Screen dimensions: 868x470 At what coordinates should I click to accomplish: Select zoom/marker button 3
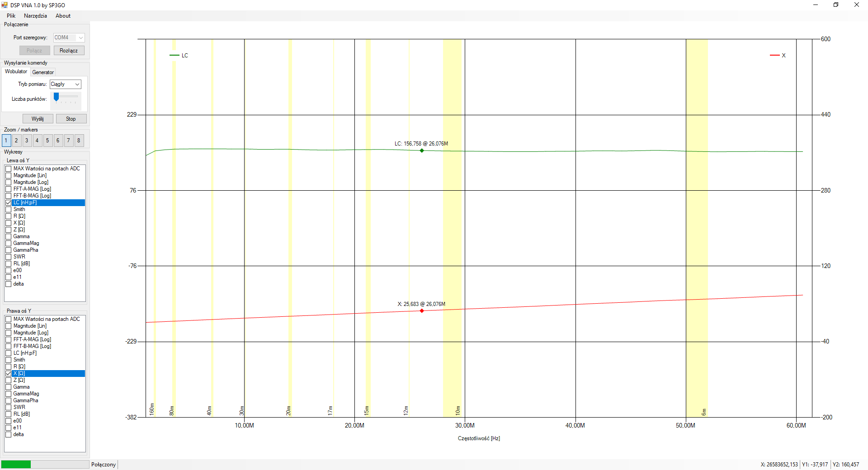[27, 141]
